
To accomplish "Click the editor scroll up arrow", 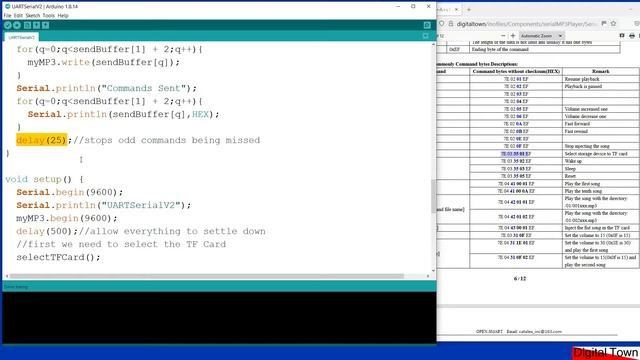I will [x=433, y=44].
